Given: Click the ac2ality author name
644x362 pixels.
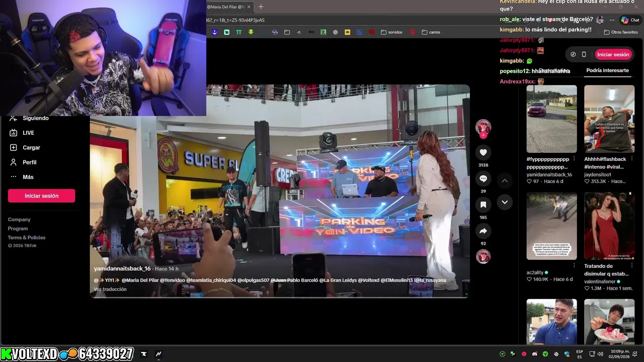Looking at the screenshot, I should pyautogui.click(x=535, y=273).
